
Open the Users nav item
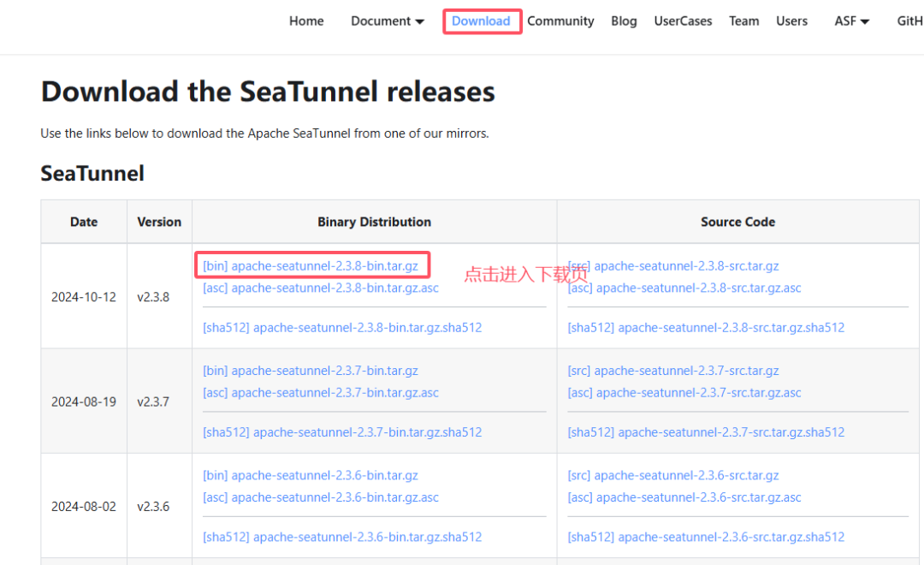791,21
